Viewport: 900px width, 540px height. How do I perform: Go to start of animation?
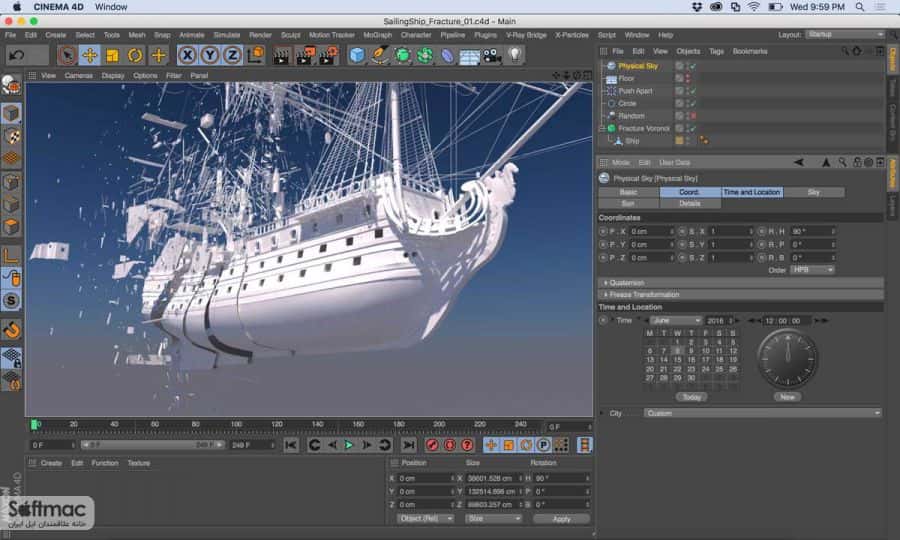point(291,445)
